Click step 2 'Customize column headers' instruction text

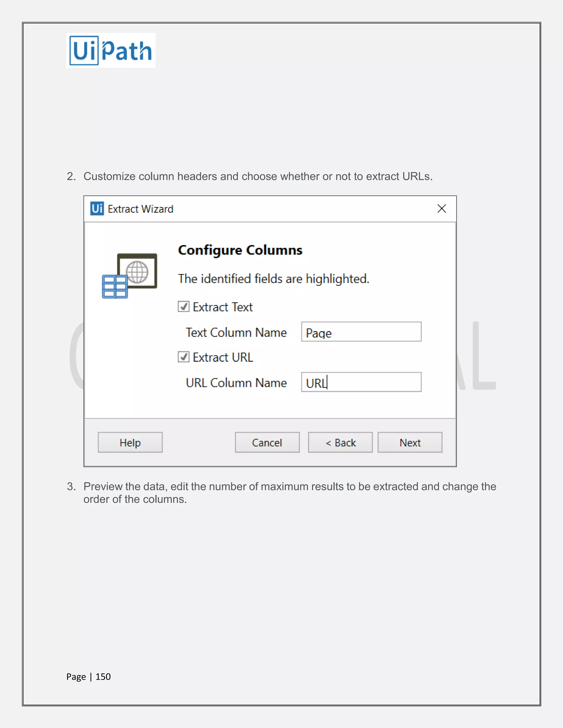pyautogui.click(x=258, y=176)
